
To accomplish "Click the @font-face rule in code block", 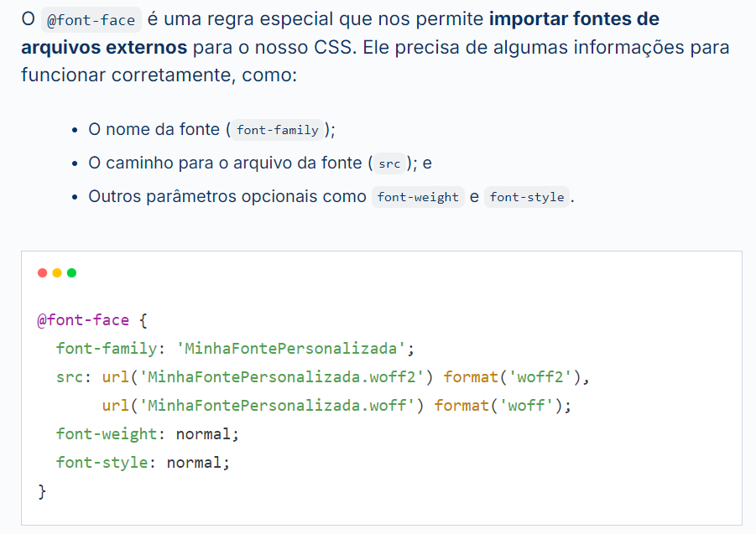I will pos(83,320).
